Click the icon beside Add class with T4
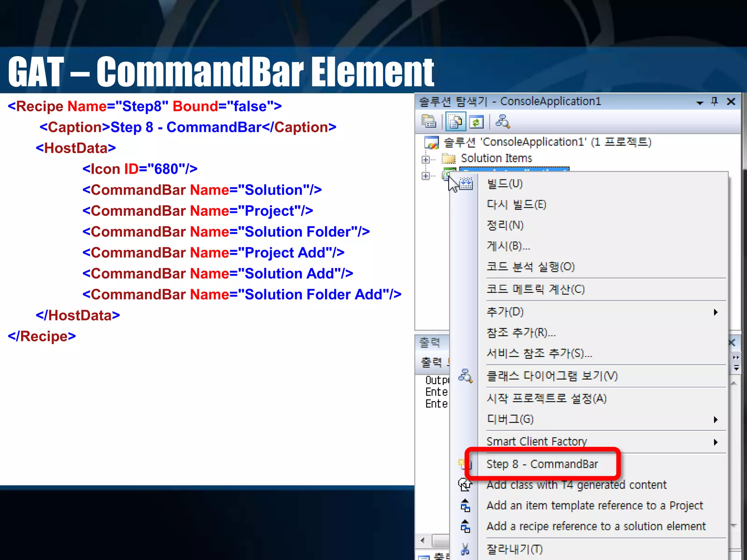Viewport: 747px width, 560px height. coord(465,485)
